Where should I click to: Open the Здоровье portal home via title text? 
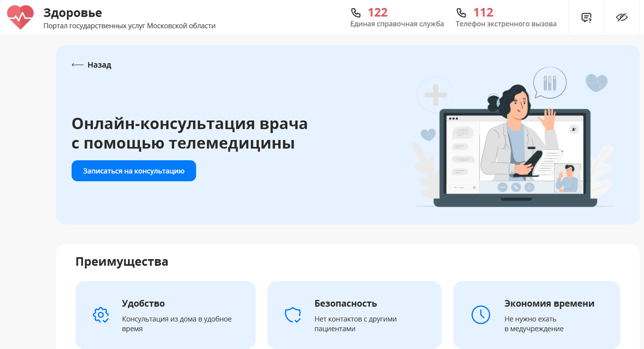72,12
